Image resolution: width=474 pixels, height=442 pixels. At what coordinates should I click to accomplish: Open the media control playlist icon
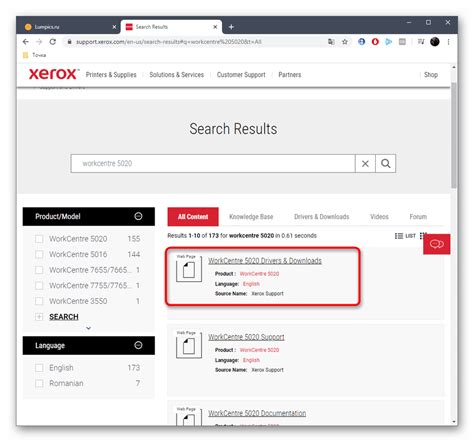pyautogui.click(x=421, y=42)
